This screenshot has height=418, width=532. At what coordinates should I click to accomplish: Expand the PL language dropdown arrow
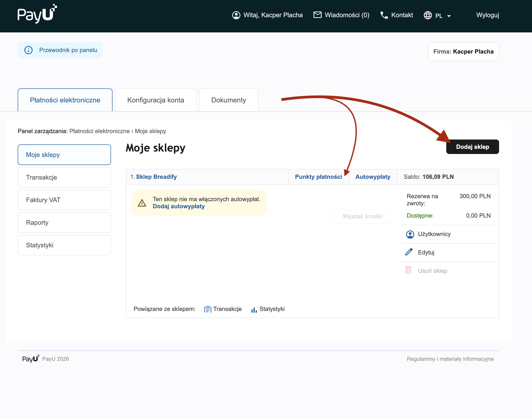coord(449,16)
